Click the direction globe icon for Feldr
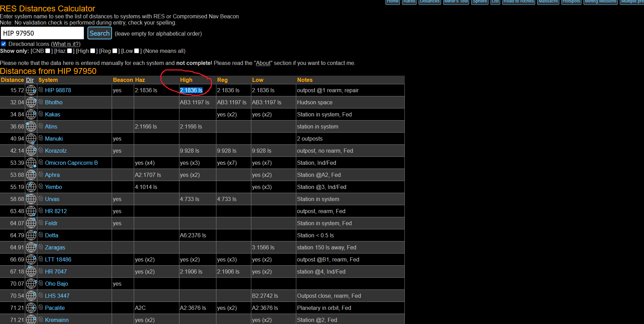Viewport: 644px width, 324px height. 31,223
